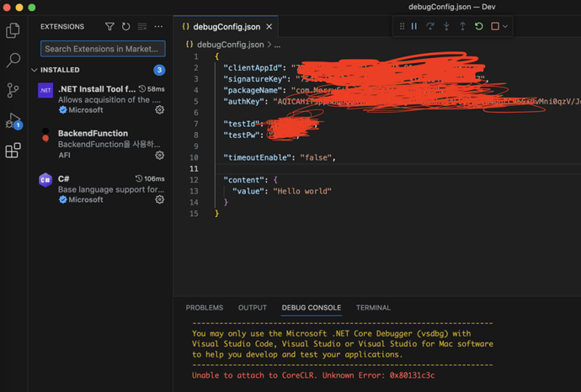The image size is (581, 392).
Task: Open the Run and Debug view
Action: [13, 121]
